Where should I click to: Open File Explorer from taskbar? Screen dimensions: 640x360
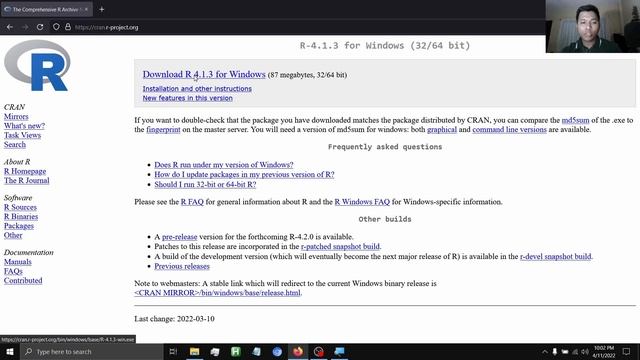195,351
